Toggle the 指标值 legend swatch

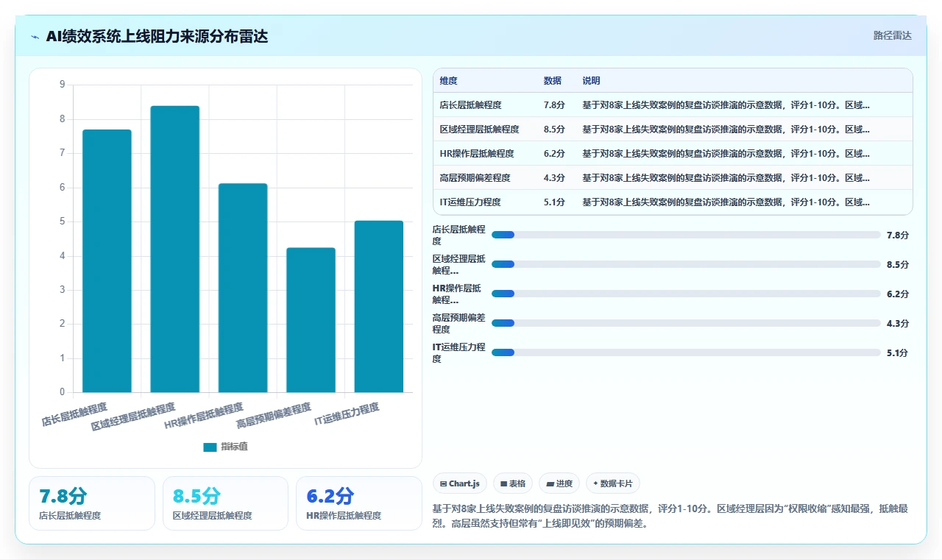[x=210, y=447]
